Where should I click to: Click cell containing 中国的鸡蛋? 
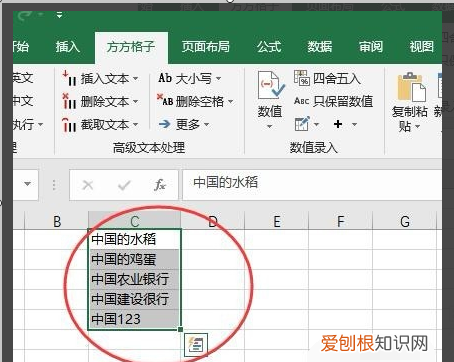[x=135, y=259]
